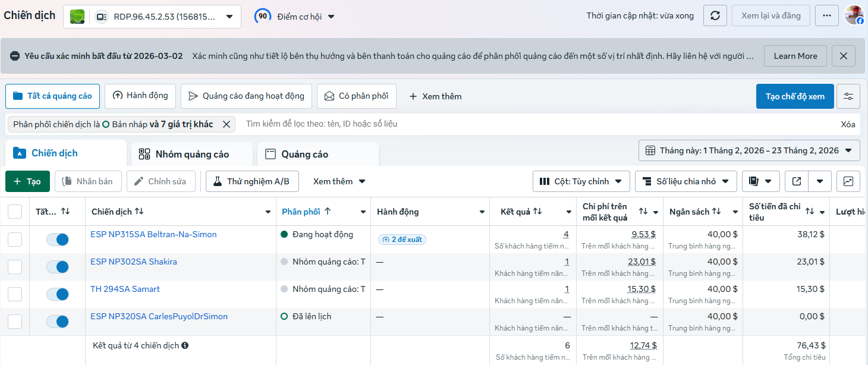The height and width of the screenshot is (365, 868).
Task: Dismiss the verification notice banner
Action: (x=844, y=56)
